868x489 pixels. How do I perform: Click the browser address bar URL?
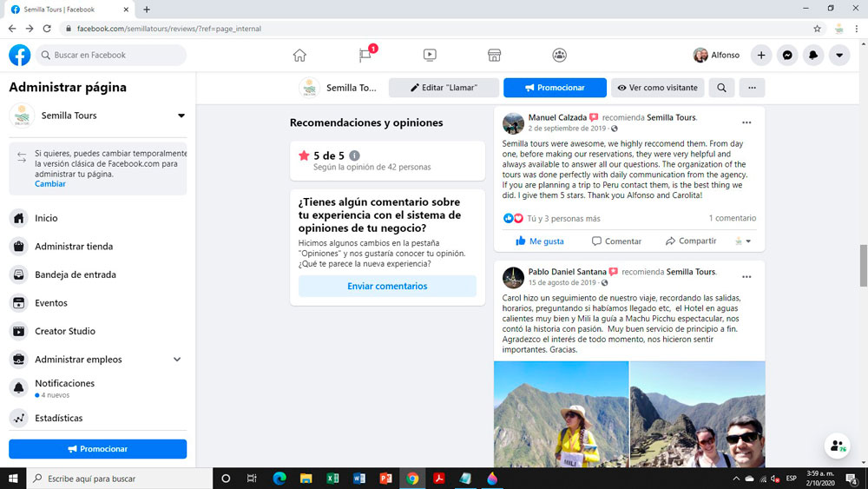[169, 29]
